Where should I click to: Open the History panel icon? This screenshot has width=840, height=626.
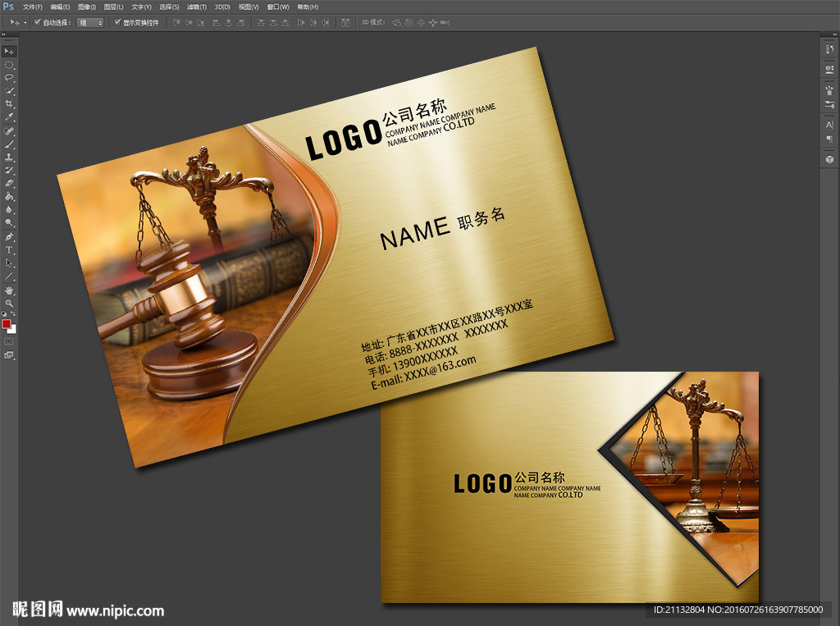click(x=829, y=49)
